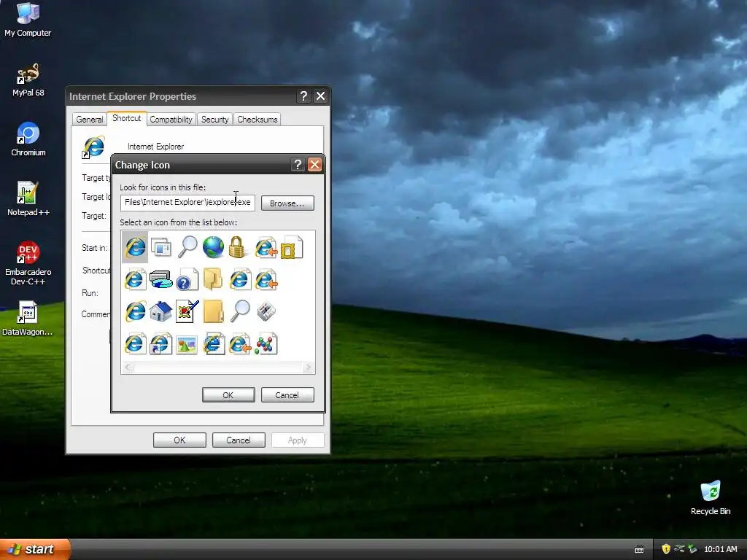The width and height of the screenshot is (747, 560).
Task: Close the Change Icon dialog
Action: coord(314,165)
